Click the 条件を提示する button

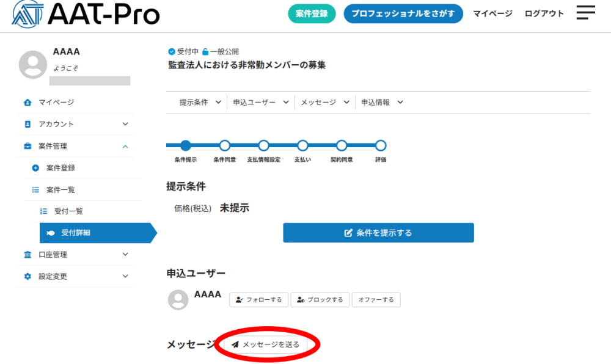coord(378,233)
